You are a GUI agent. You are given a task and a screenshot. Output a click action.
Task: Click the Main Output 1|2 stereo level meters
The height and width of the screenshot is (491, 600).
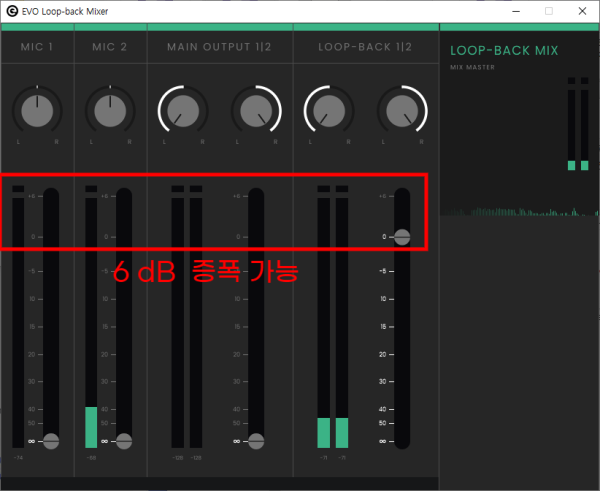pyautogui.click(x=187, y=316)
